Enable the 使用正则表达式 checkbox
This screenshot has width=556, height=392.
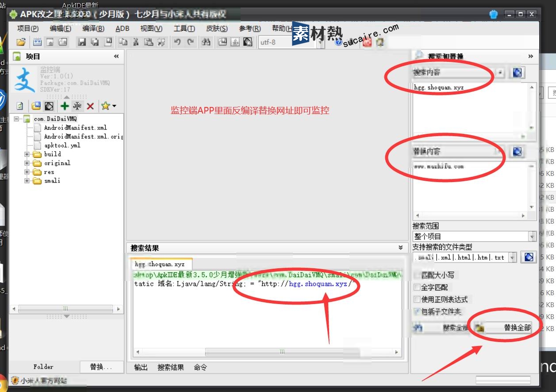[417, 300]
